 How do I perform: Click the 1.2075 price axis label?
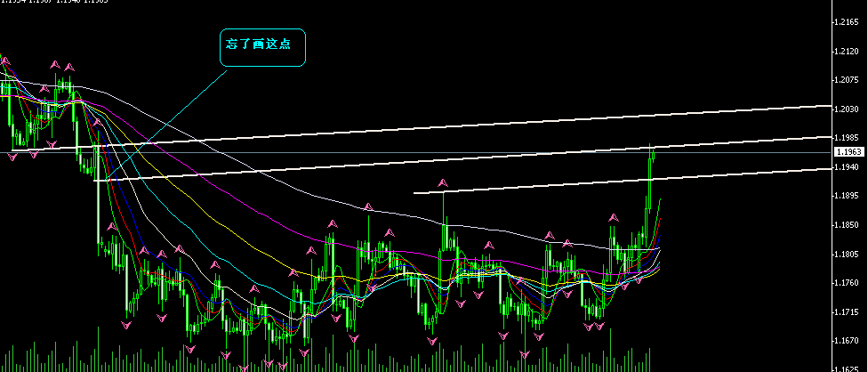[x=847, y=80]
